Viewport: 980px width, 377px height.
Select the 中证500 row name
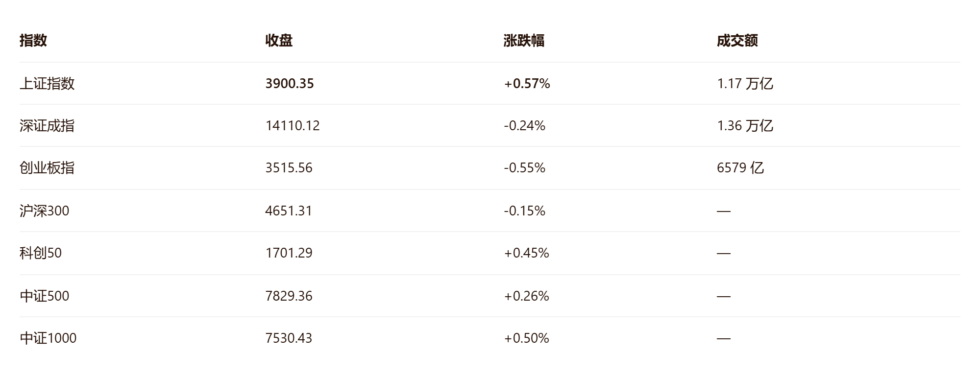click(45, 296)
